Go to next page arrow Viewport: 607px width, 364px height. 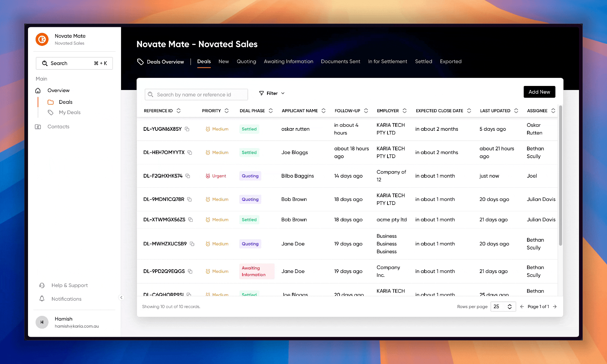(x=555, y=306)
